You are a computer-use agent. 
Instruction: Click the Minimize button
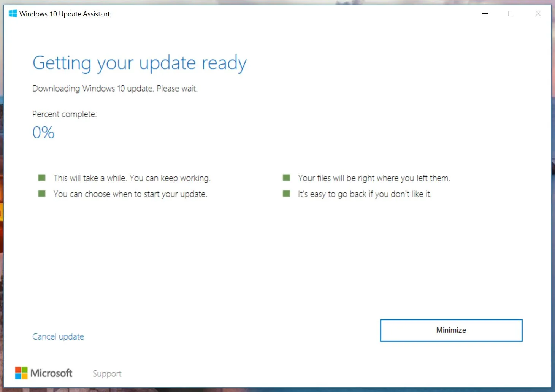tap(451, 330)
